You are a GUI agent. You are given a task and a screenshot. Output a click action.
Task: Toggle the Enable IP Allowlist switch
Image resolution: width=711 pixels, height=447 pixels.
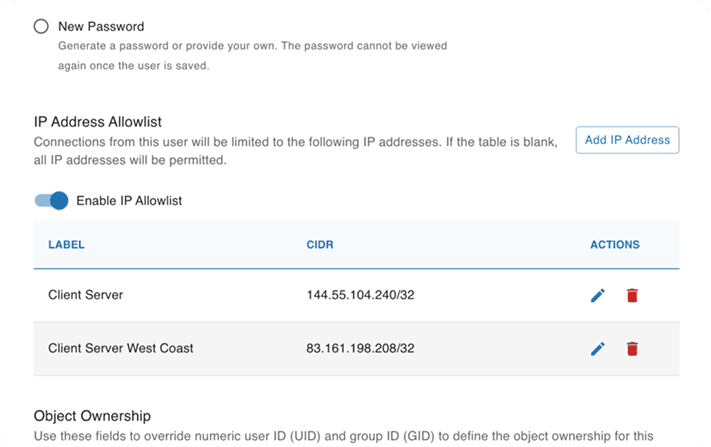[51, 200]
